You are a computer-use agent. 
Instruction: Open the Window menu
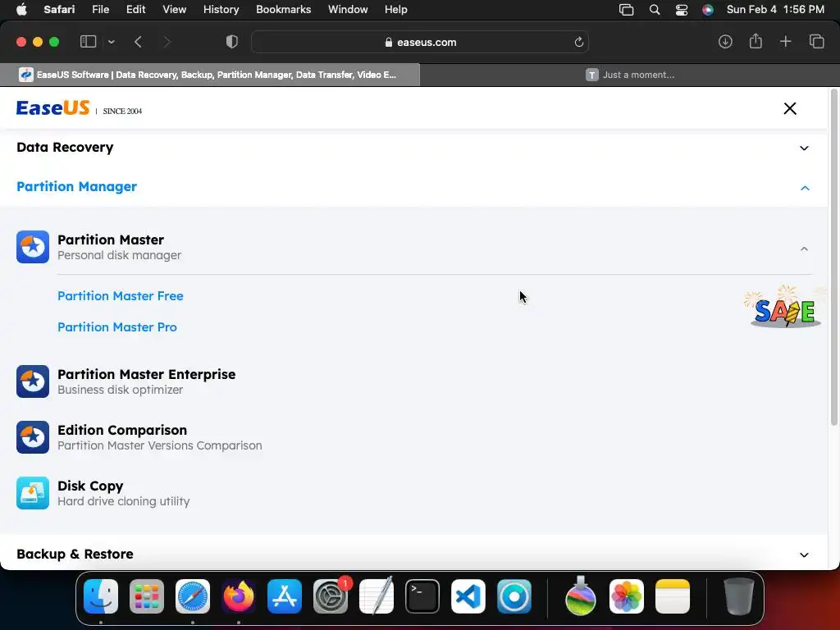348,10
